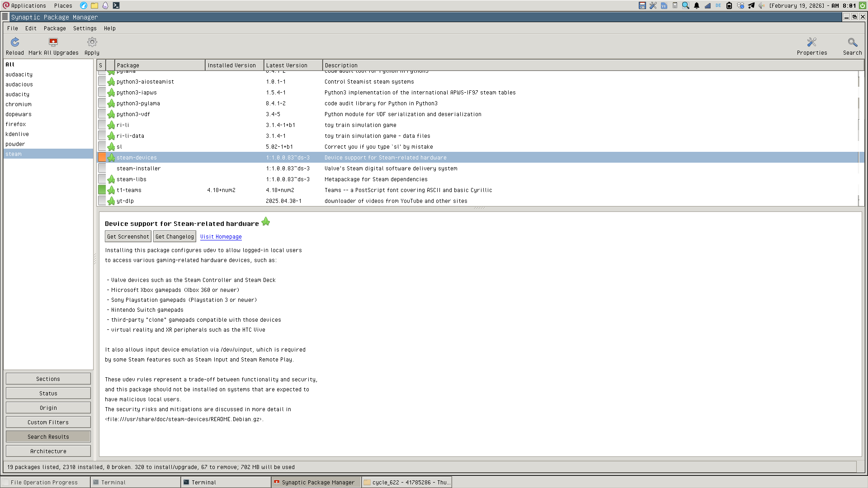868x488 pixels.
Task: Click the green power icon in the top panel
Action: (x=863, y=5)
